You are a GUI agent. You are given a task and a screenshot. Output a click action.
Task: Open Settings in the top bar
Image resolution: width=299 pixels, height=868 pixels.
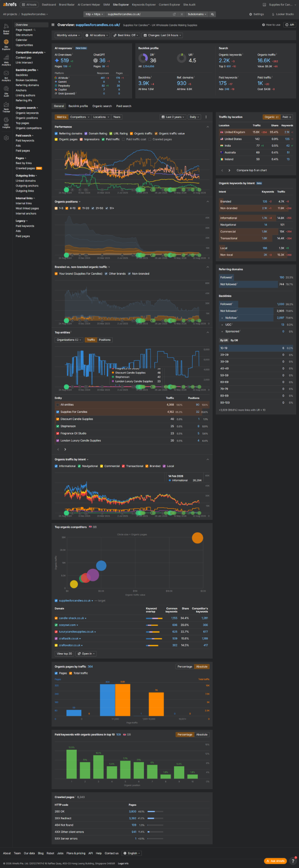pyautogui.click(x=257, y=14)
